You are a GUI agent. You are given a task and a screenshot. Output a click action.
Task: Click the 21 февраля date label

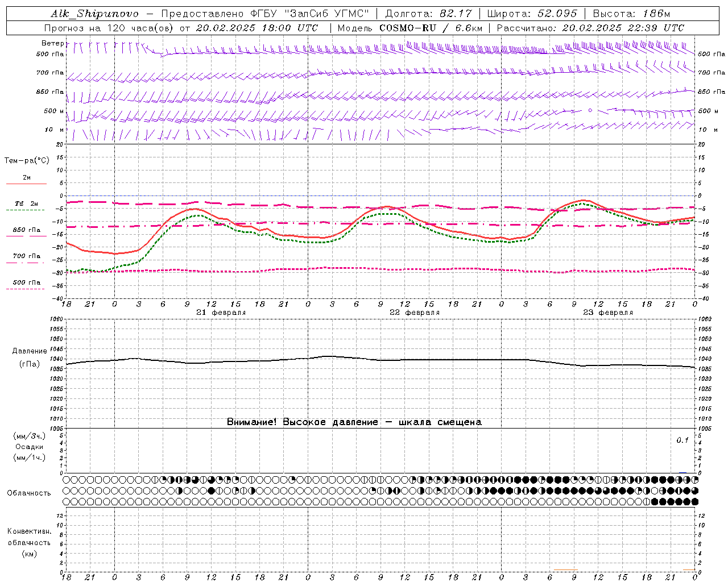221,313
